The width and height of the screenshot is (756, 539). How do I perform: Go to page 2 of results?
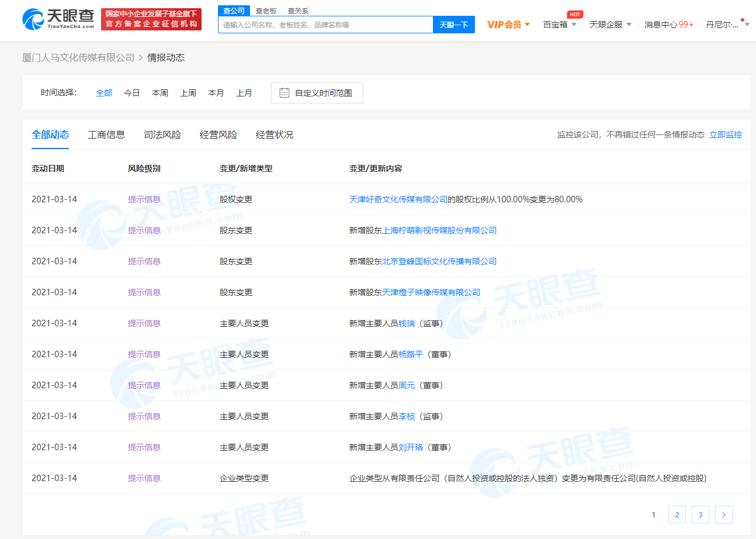(x=677, y=514)
